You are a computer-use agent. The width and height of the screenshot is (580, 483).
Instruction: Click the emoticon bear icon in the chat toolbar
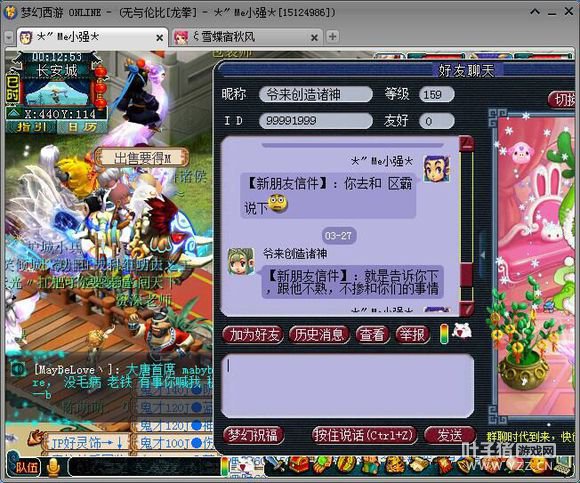[461, 331]
